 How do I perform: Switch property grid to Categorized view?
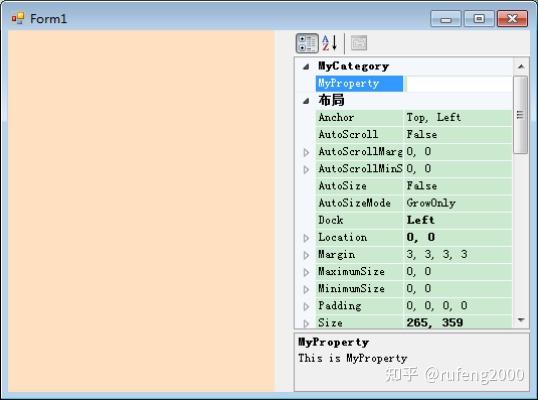(307, 43)
